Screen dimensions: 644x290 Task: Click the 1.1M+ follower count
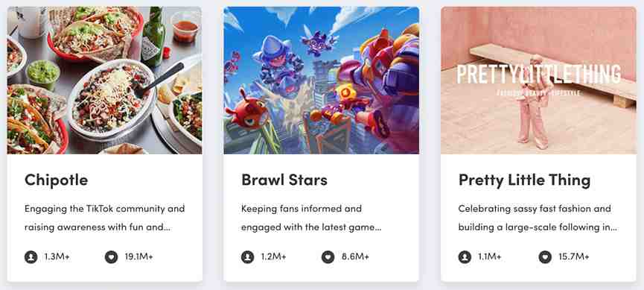click(490, 257)
